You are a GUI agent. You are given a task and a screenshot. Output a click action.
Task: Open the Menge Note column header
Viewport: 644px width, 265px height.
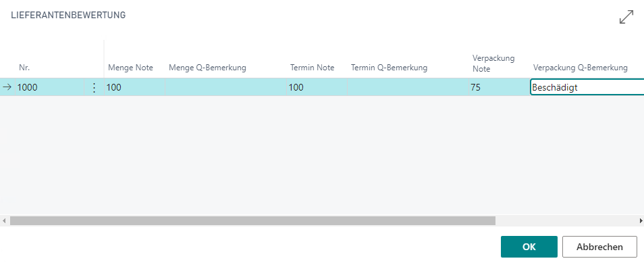(130, 68)
